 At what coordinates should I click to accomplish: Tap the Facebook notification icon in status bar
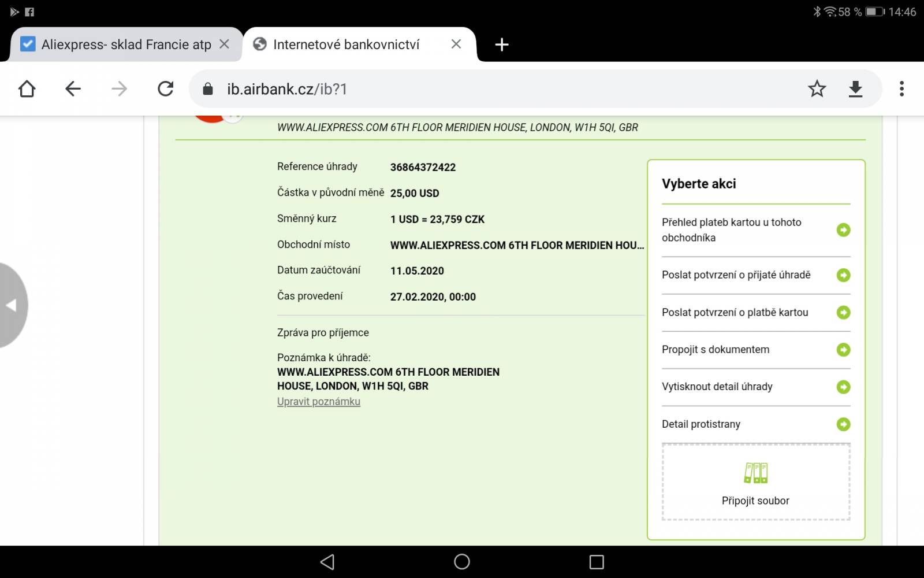(29, 12)
